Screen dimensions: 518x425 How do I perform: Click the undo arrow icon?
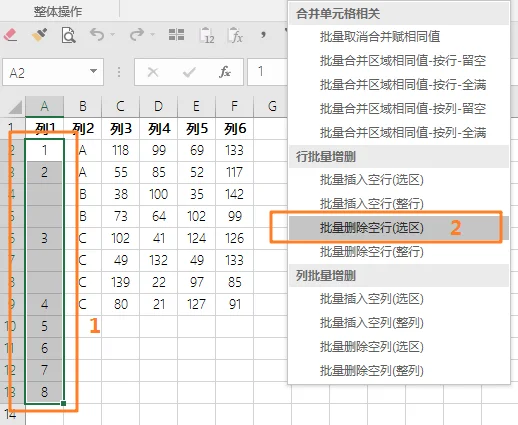[x=97, y=34]
